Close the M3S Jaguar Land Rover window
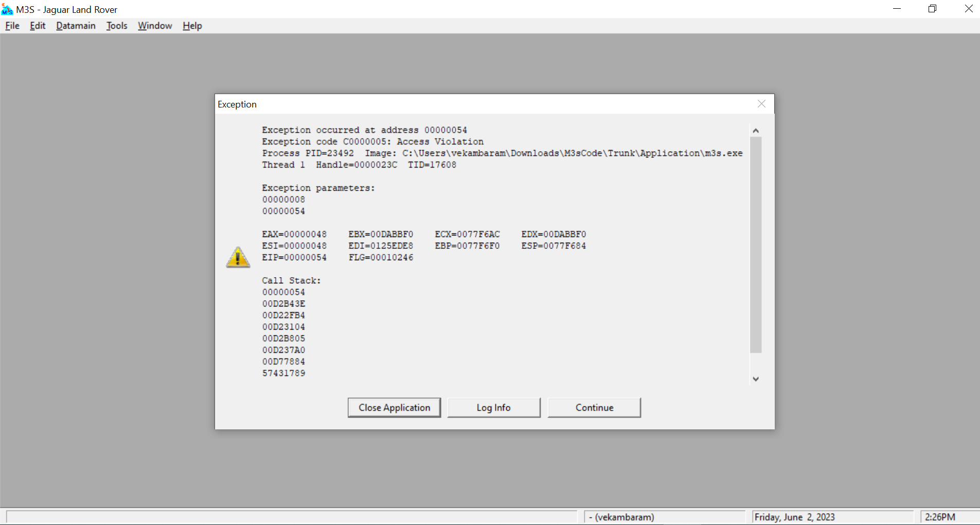The height and width of the screenshot is (525, 980). point(968,9)
